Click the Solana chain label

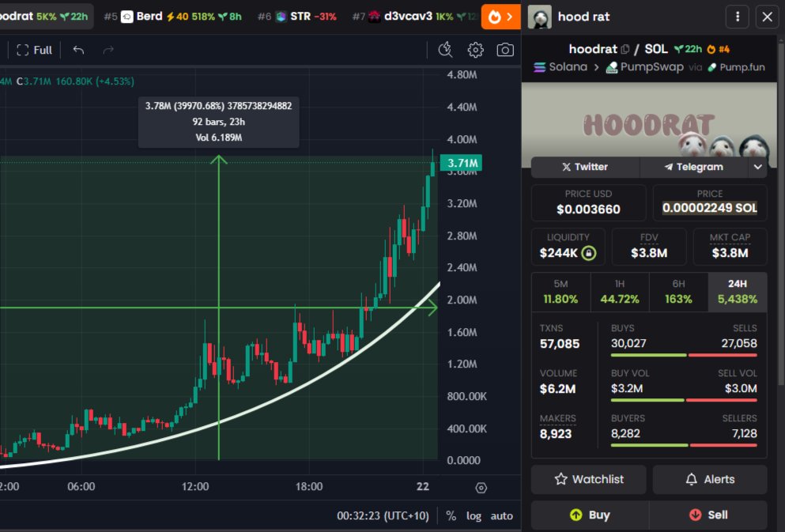pyautogui.click(x=560, y=67)
